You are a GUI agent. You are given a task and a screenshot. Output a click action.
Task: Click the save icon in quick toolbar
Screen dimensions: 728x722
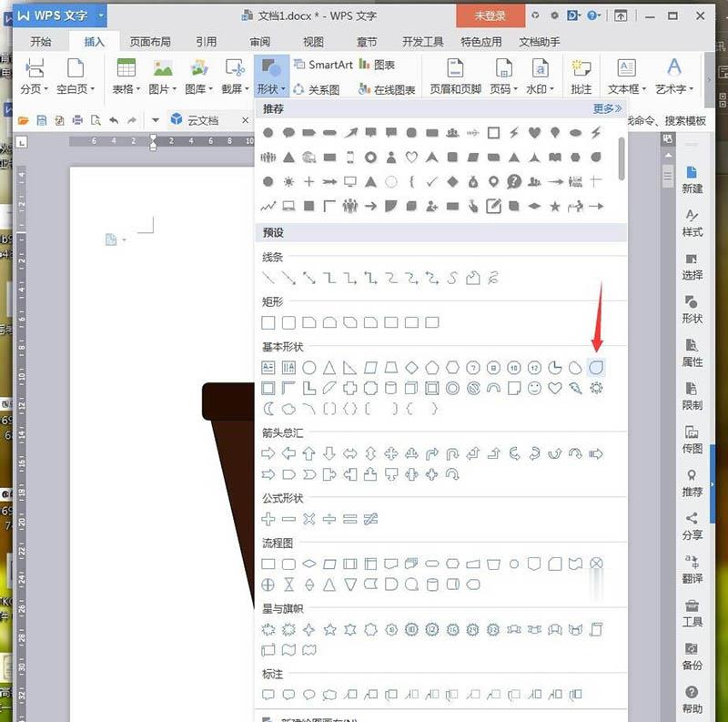[x=41, y=121]
